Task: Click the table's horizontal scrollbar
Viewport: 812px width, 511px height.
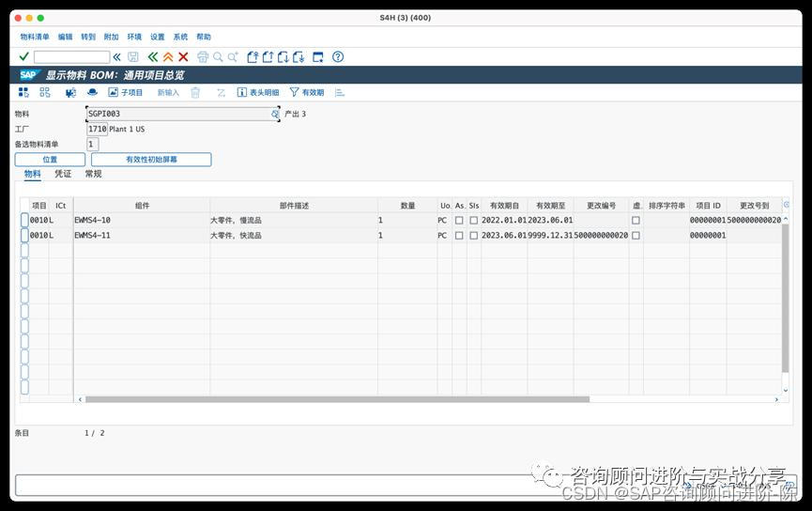Action: pyautogui.click(x=337, y=399)
